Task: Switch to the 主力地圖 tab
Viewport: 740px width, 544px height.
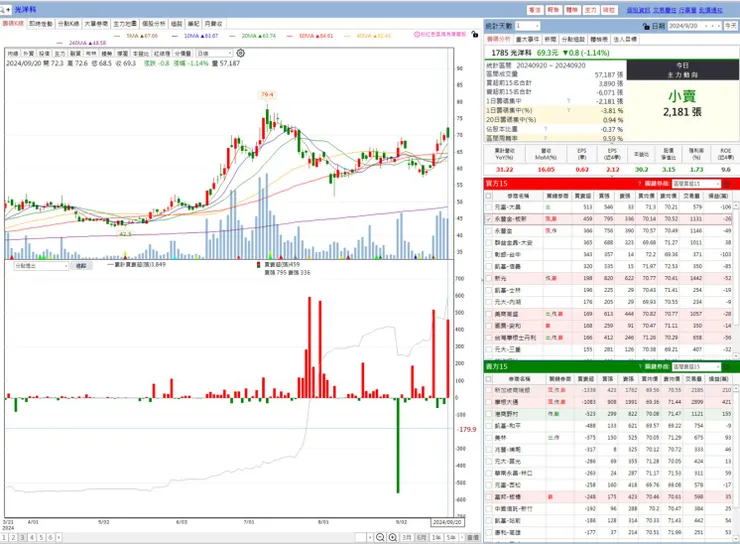Action: point(125,24)
